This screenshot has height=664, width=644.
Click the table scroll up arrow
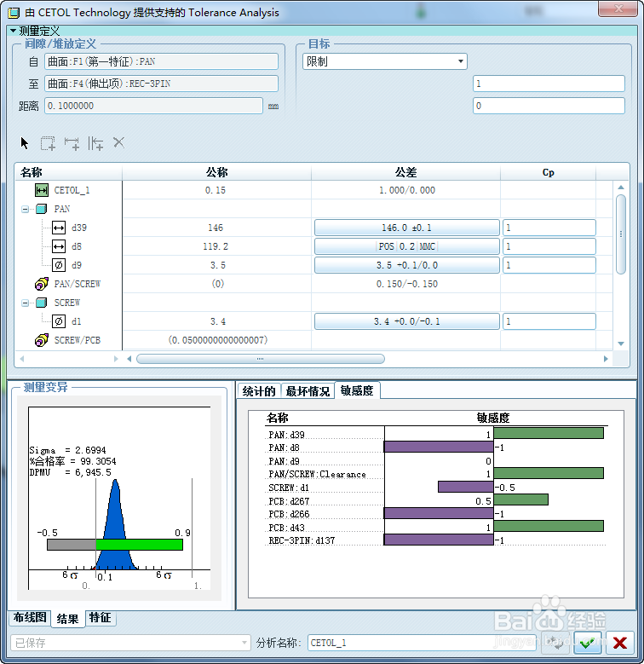coord(621,188)
